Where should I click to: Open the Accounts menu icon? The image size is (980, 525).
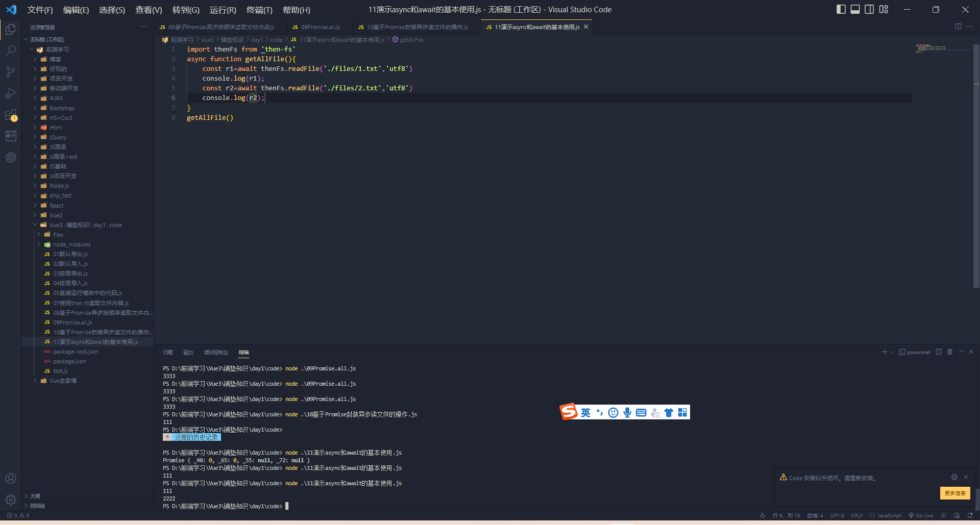(x=11, y=478)
